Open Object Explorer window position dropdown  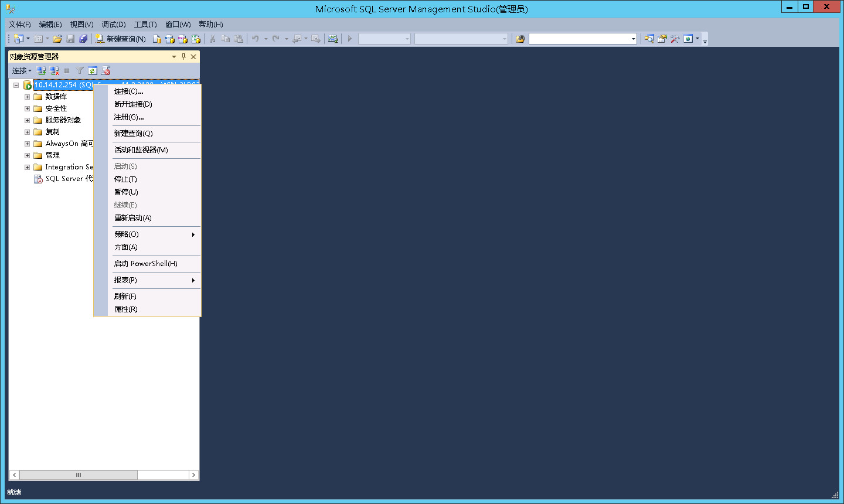[174, 57]
